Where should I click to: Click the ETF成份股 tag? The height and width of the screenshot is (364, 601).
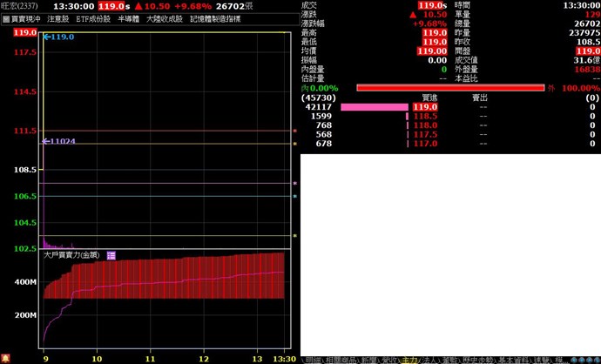pyautogui.click(x=93, y=18)
